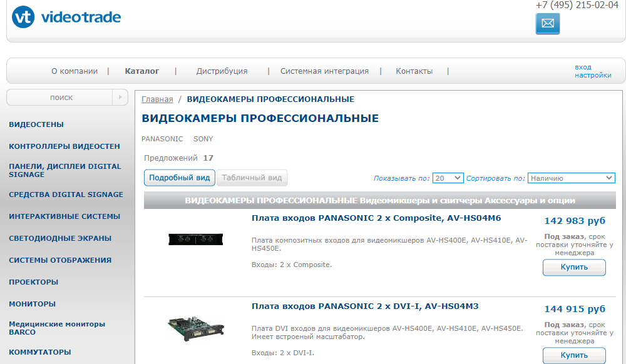Open настройки settings link

(x=593, y=75)
